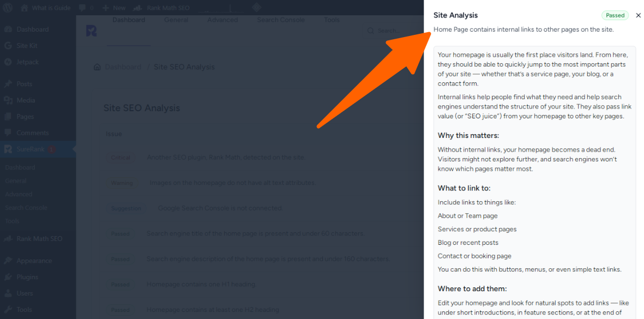
Task: Open the H2 heading passed row
Action: 213,310
